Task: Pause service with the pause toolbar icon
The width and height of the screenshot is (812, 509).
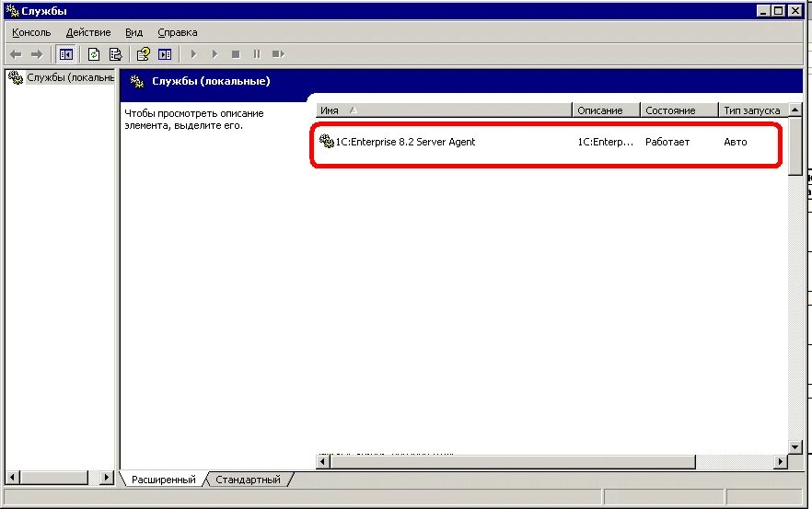Action: click(x=257, y=54)
